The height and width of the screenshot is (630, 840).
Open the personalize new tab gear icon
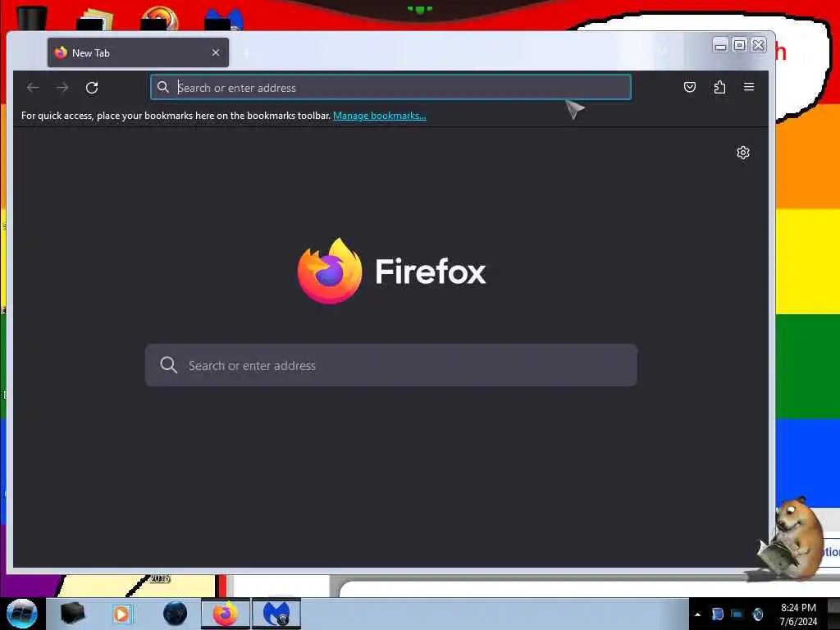pos(742,153)
